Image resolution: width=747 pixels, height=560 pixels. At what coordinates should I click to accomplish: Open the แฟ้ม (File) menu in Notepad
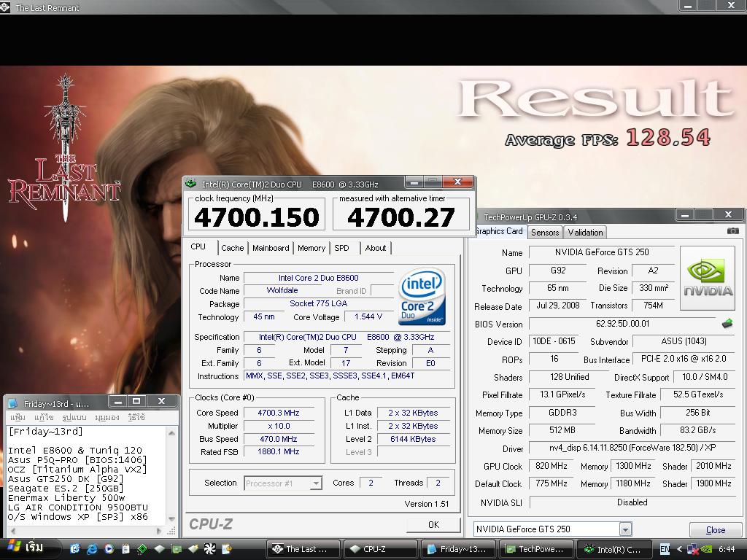click(x=18, y=417)
